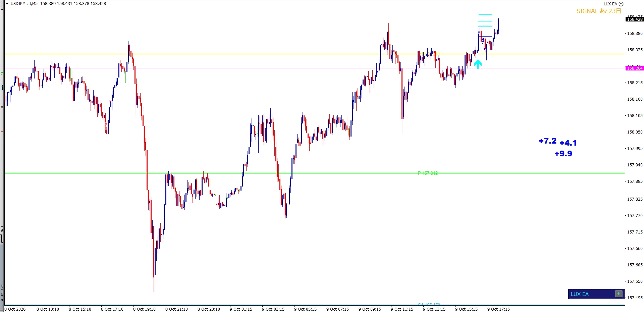Click the 8 Oct 2026 date label
The width and height of the screenshot is (644, 312).
pyautogui.click(x=15, y=309)
